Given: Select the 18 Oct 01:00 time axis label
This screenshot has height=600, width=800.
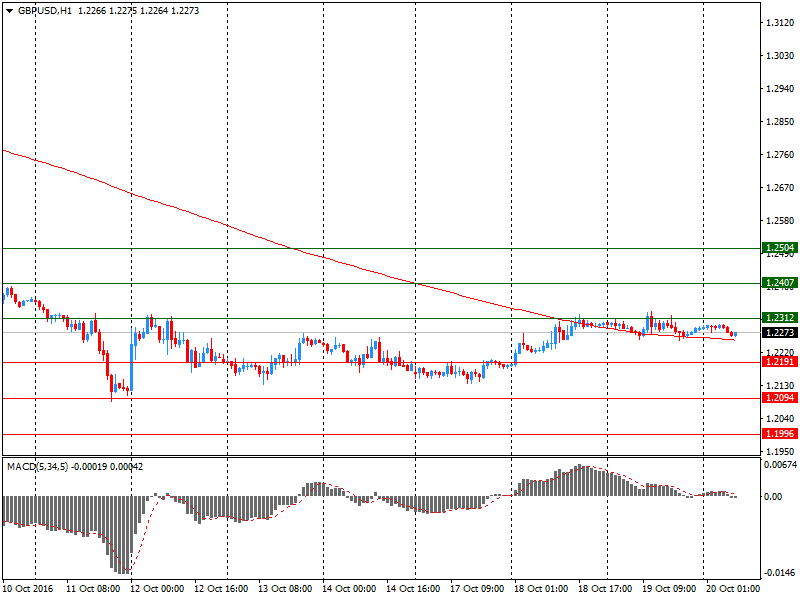Looking at the screenshot, I should 541,589.
